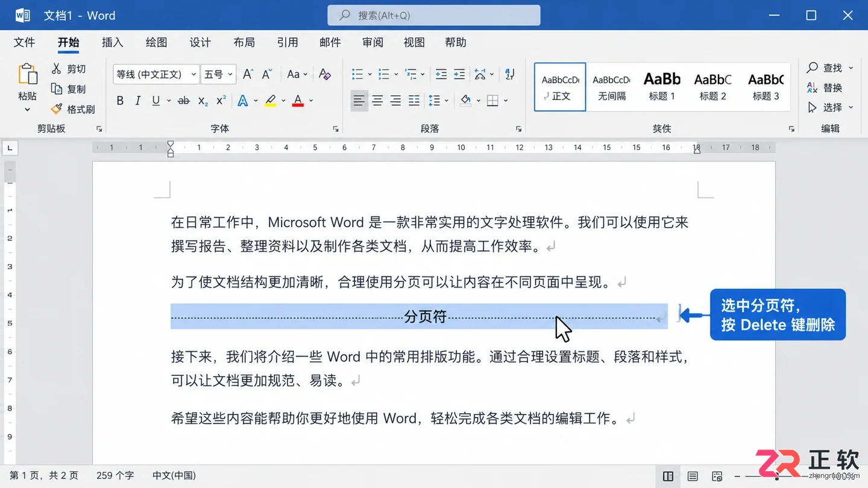The image size is (868, 488).
Task: Apply yellow text highlight color
Action: tap(270, 101)
